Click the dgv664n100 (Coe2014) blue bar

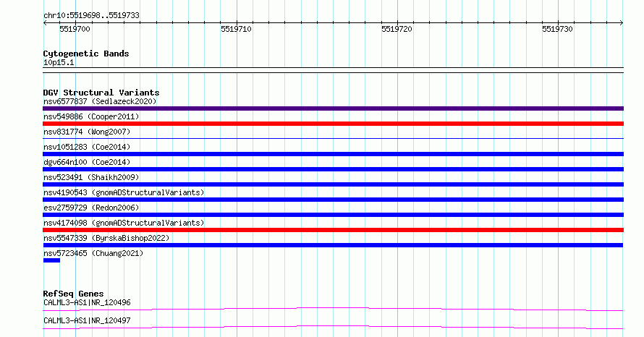333,169
